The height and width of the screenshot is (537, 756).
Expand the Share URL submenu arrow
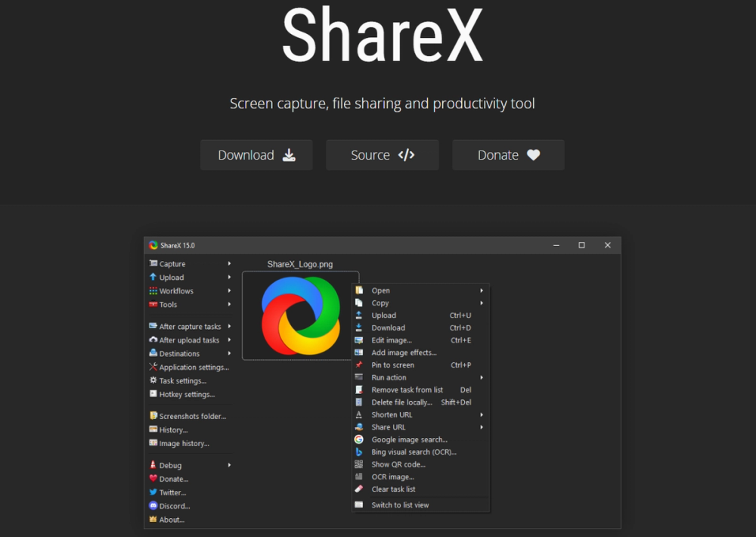pos(481,427)
